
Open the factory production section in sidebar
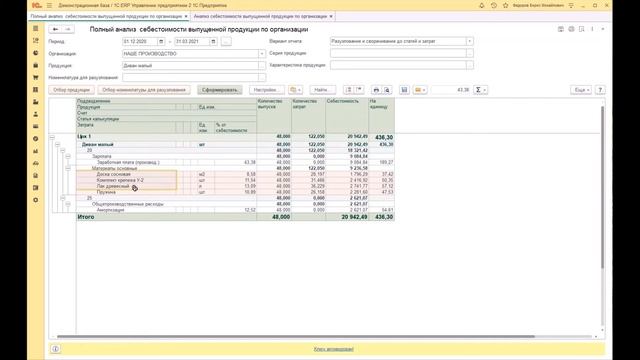(36, 102)
